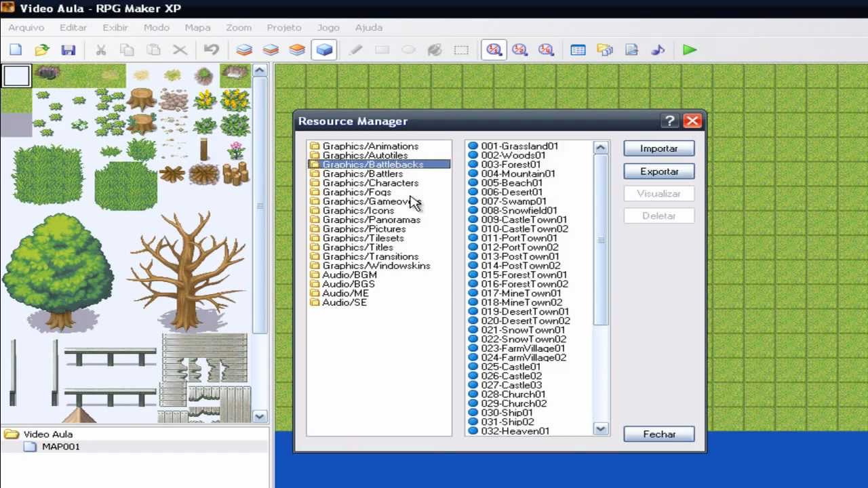Click the Undo arrow icon

(x=212, y=50)
